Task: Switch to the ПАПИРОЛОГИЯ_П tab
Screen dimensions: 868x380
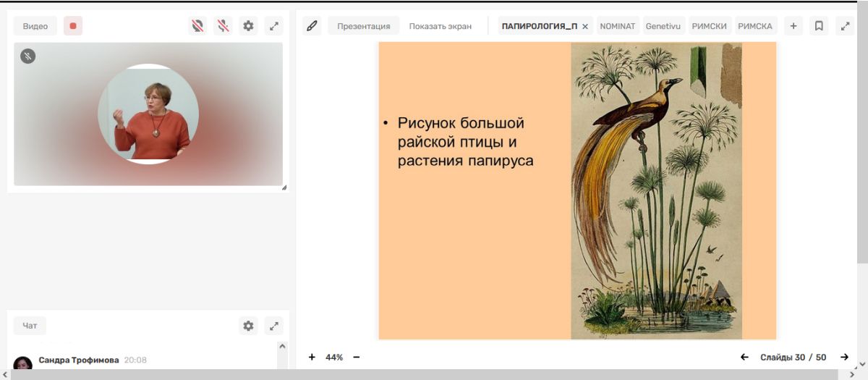Action: pyautogui.click(x=539, y=26)
